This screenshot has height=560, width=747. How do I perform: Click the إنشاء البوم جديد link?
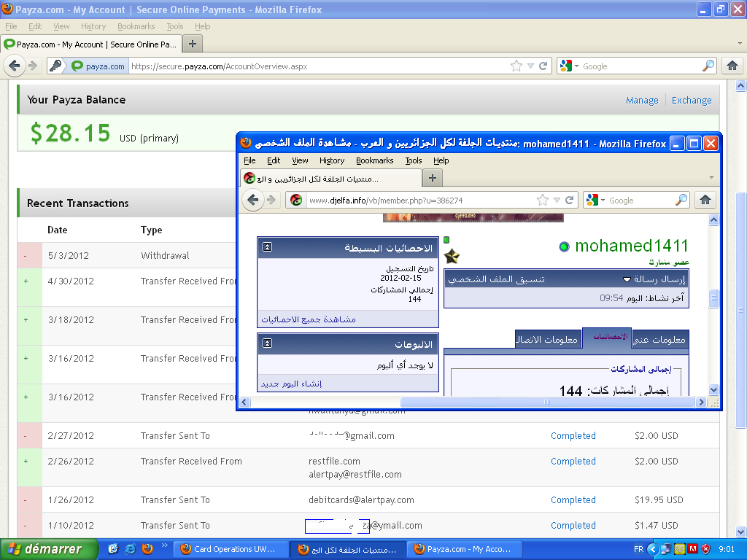click(x=291, y=384)
